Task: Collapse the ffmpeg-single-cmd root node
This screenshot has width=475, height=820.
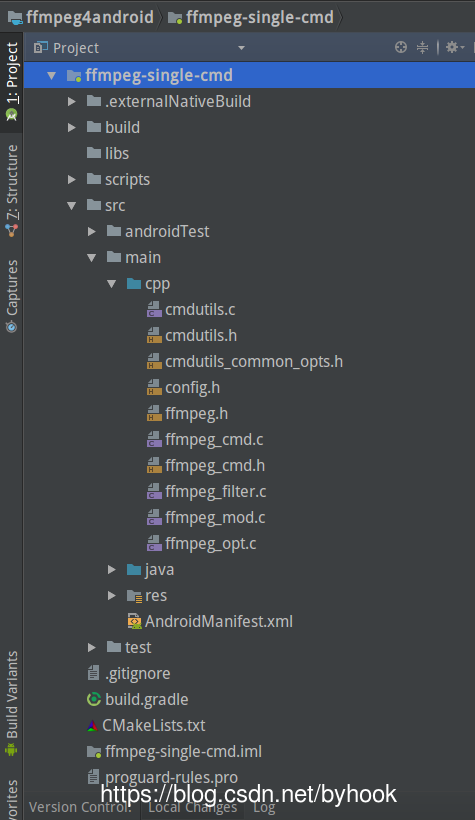Action: [51, 76]
